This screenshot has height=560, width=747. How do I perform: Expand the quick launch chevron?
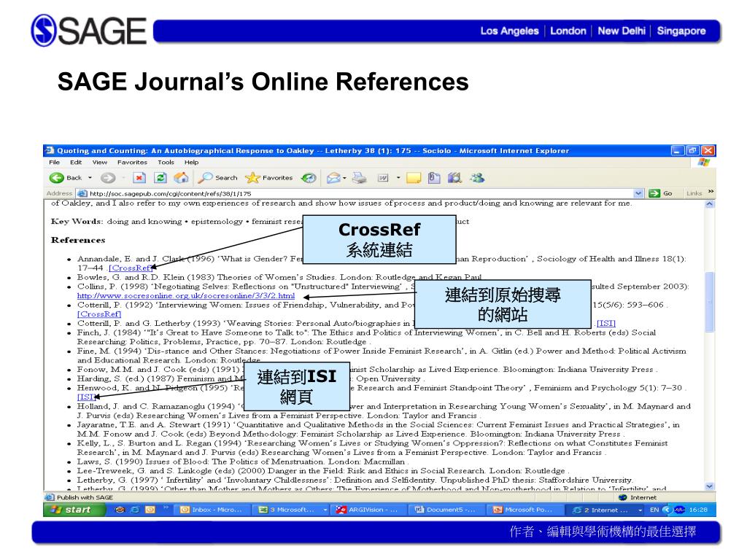pyautogui.click(x=166, y=507)
